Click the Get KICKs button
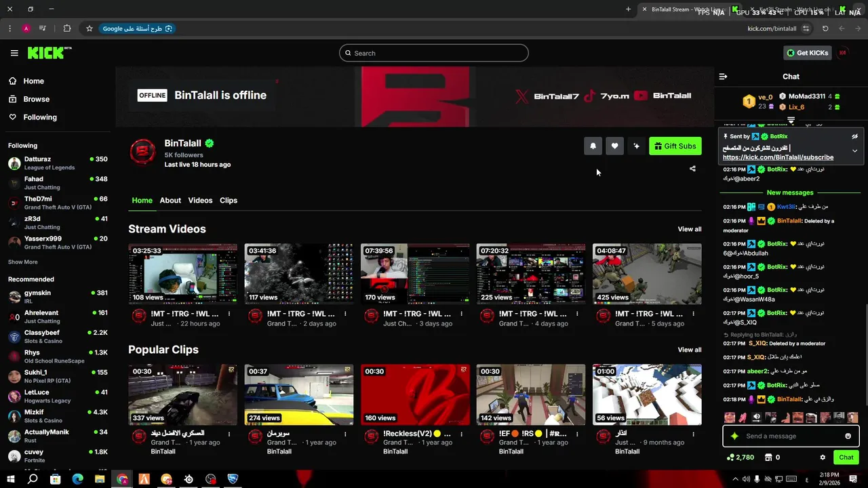Image resolution: width=868 pixels, height=488 pixels. point(808,53)
